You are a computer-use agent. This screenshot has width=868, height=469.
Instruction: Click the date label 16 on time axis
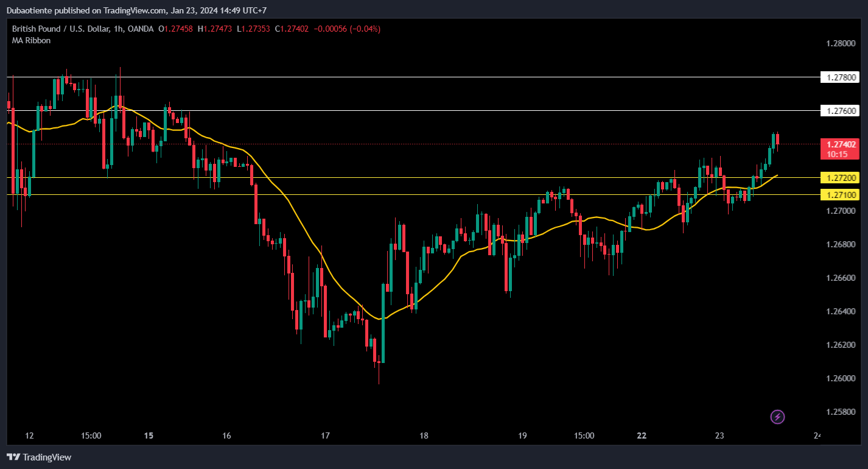(x=227, y=436)
